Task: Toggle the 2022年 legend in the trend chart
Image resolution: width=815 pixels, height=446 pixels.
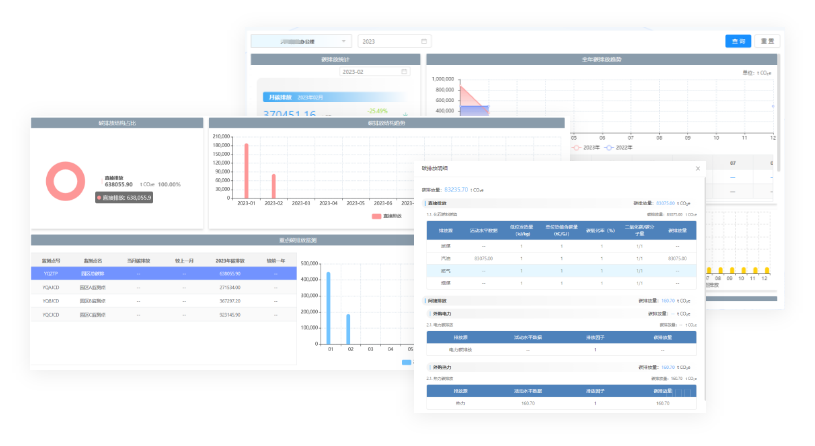Action: [622, 147]
